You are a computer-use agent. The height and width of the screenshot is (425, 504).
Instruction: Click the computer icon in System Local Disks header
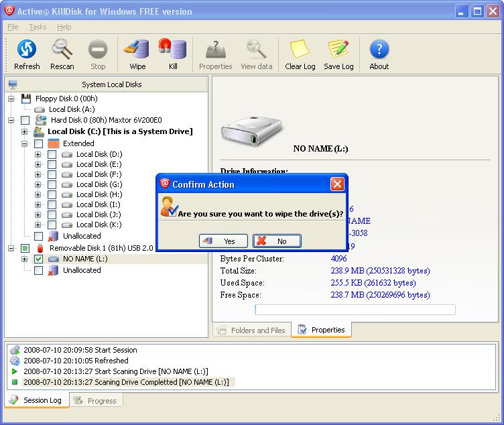pos(13,84)
